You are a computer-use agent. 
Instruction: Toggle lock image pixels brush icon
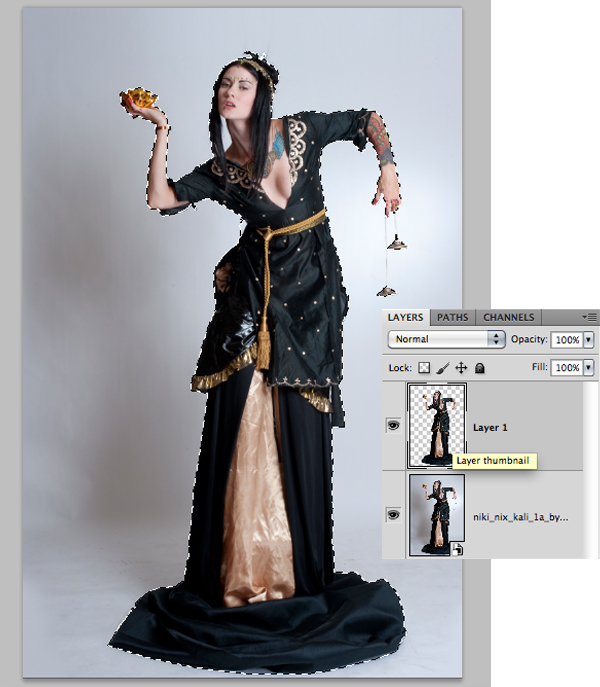pos(443,368)
